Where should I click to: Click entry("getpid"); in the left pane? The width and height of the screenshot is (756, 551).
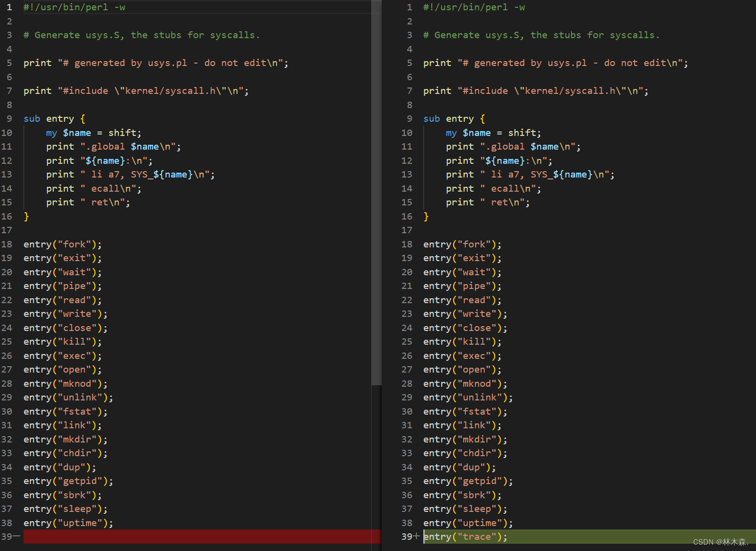[x=69, y=481]
